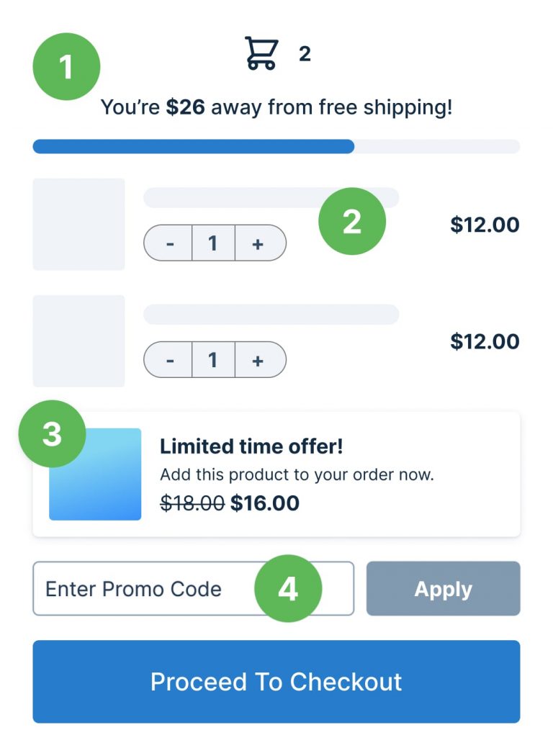Decrease the first item's quantity

click(x=170, y=243)
